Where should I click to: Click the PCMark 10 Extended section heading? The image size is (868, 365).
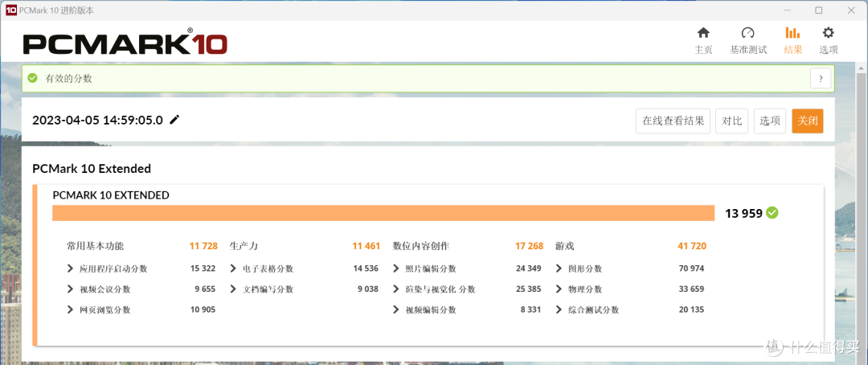(x=92, y=168)
